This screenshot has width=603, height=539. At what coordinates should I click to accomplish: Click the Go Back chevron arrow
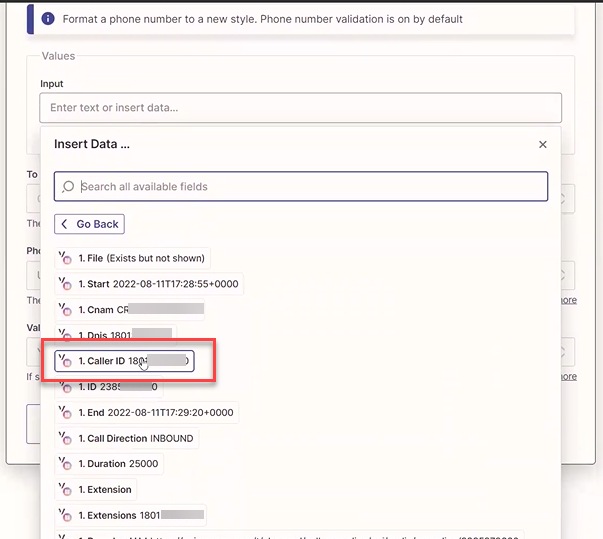[x=64, y=224]
